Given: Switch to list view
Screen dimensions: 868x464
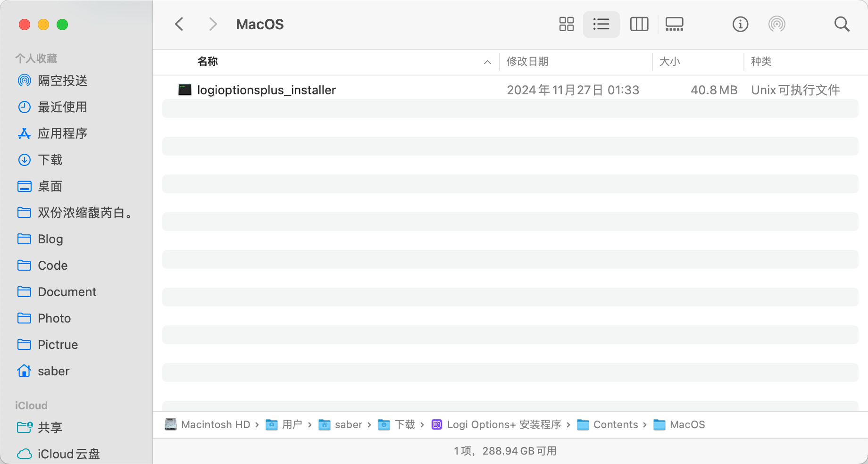Looking at the screenshot, I should [601, 24].
